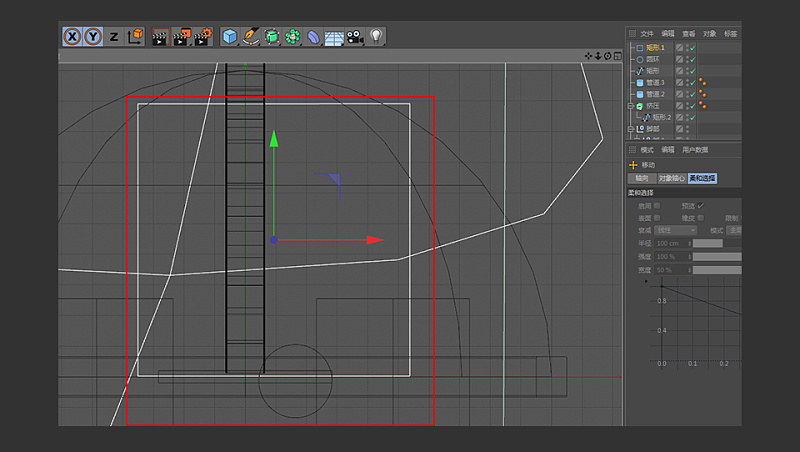
Task: Open render settings with gear clapperboard
Action: point(203,37)
